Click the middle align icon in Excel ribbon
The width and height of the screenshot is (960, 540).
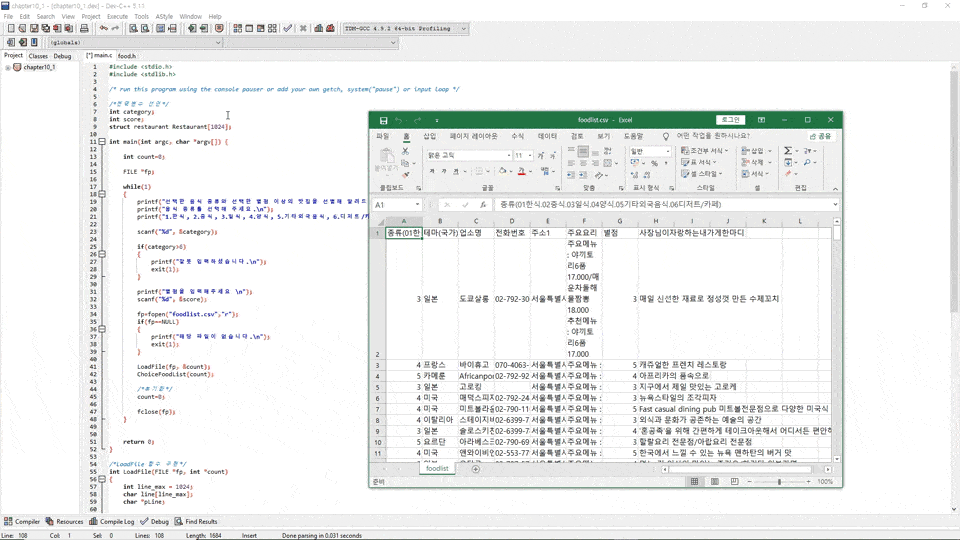(583, 151)
